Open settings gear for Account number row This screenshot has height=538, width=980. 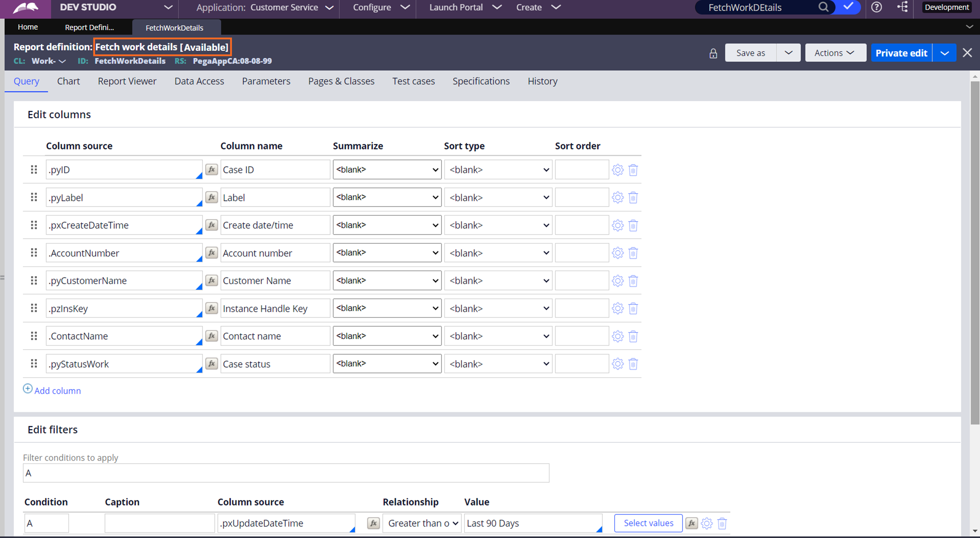[618, 253]
